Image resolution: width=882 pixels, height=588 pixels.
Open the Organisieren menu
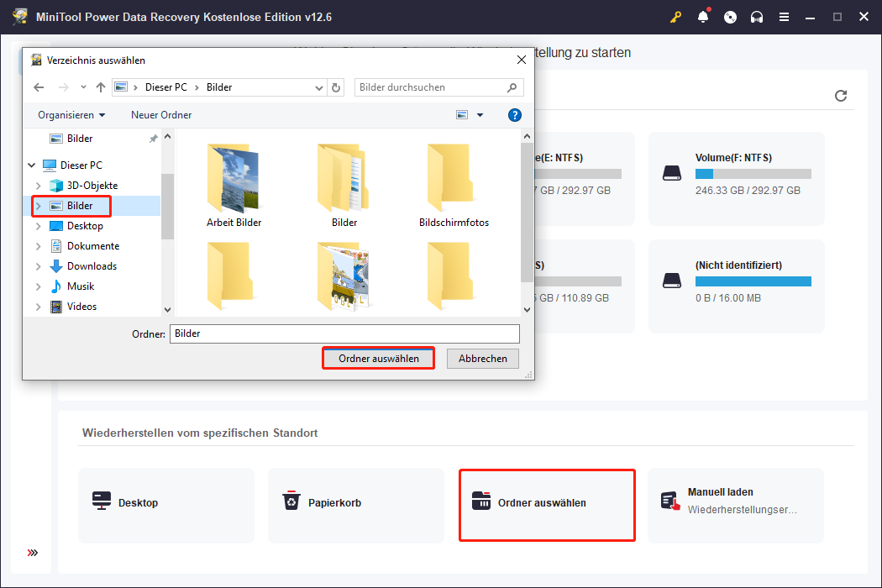pos(71,115)
